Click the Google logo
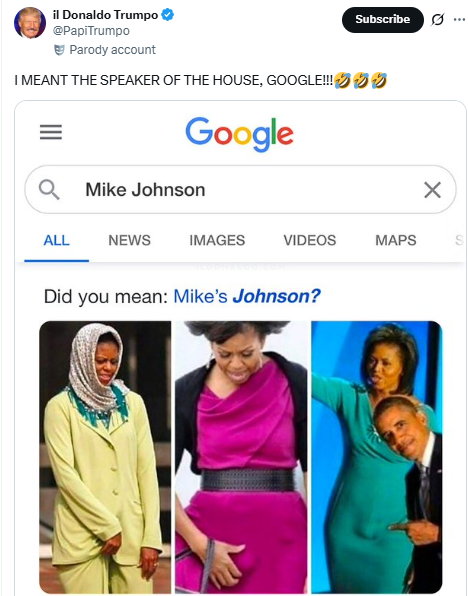This screenshot has height=596, width=468. (x=240, y=134)
